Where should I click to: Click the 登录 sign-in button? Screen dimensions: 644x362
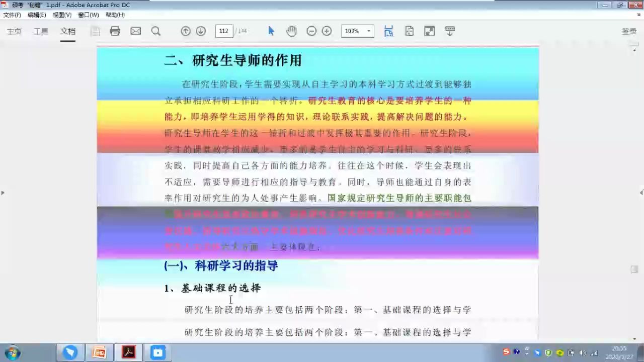[629, 31]
